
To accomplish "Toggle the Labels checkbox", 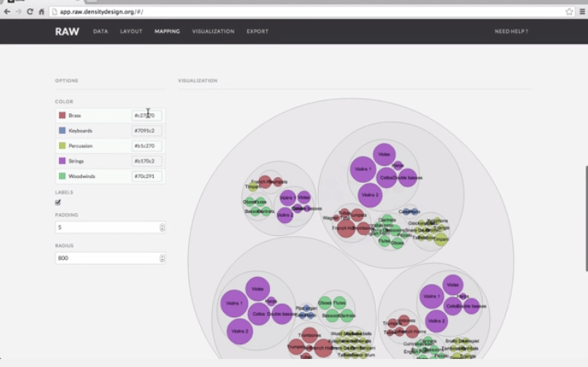I will [58, 203].
